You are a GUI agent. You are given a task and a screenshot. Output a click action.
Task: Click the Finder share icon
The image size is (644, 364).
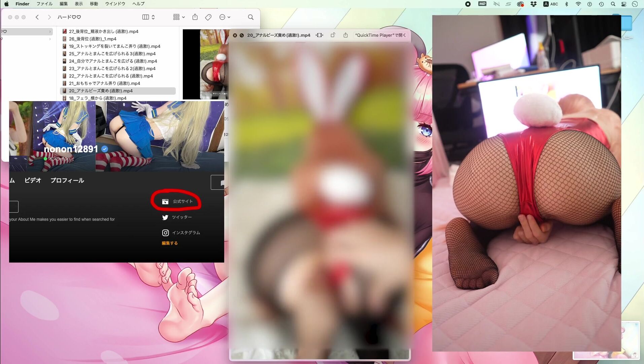click(x=195, y=17)
